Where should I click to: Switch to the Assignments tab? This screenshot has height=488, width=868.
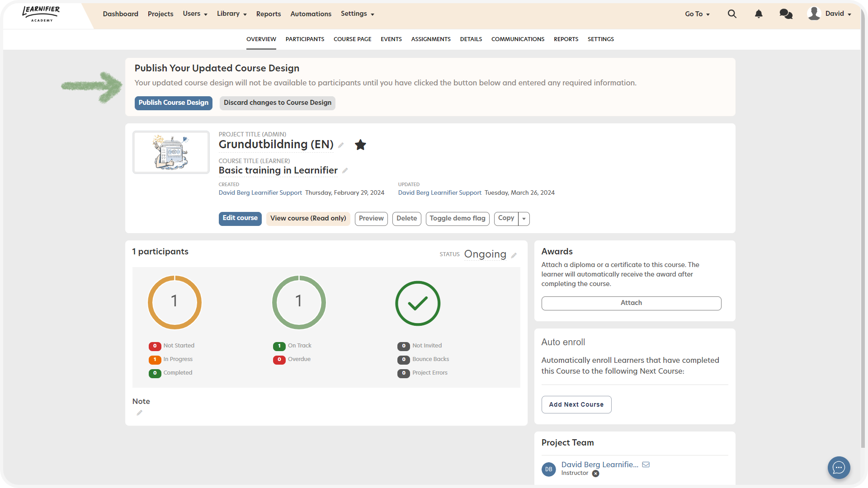point(431,39)
